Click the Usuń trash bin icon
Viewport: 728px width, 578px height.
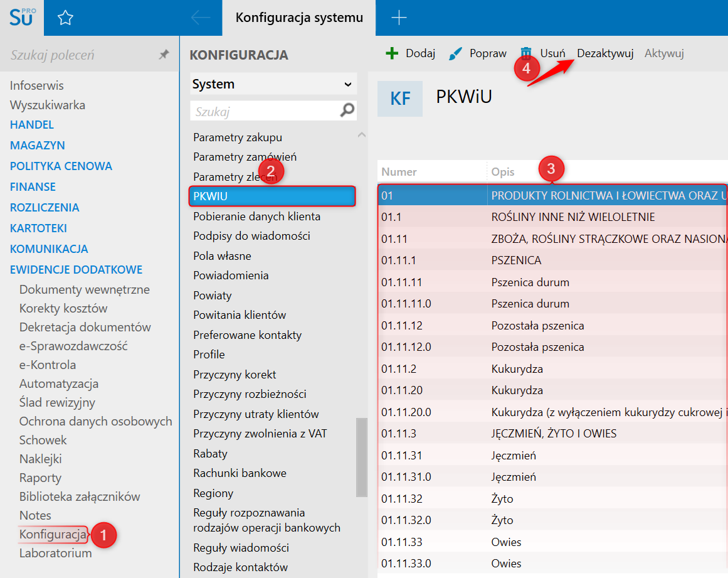tap(525, 53)
